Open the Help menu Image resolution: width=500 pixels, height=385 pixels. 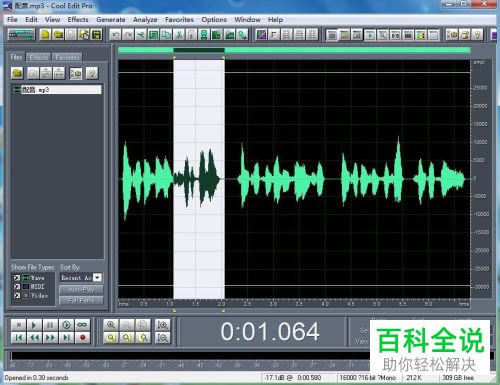tap(275, 20)
